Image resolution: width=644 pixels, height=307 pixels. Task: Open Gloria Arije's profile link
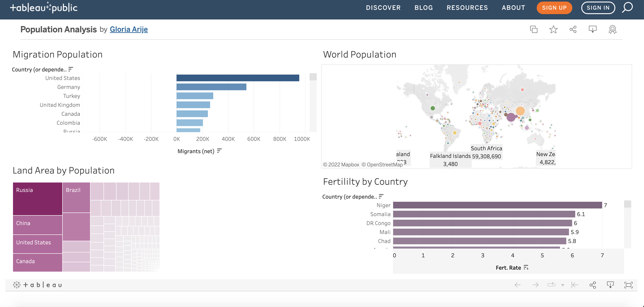tap(129, 29)
